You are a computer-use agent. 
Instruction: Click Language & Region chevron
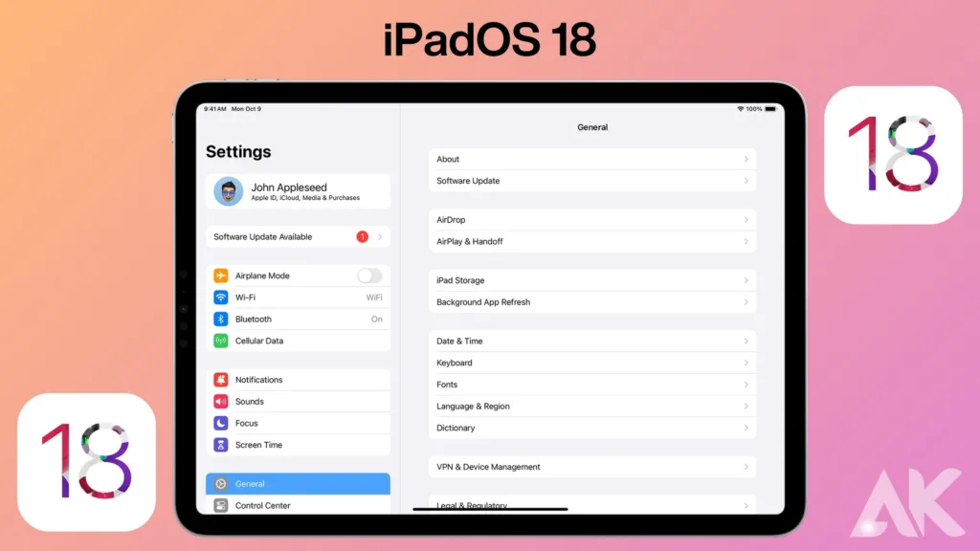[746, 406]
